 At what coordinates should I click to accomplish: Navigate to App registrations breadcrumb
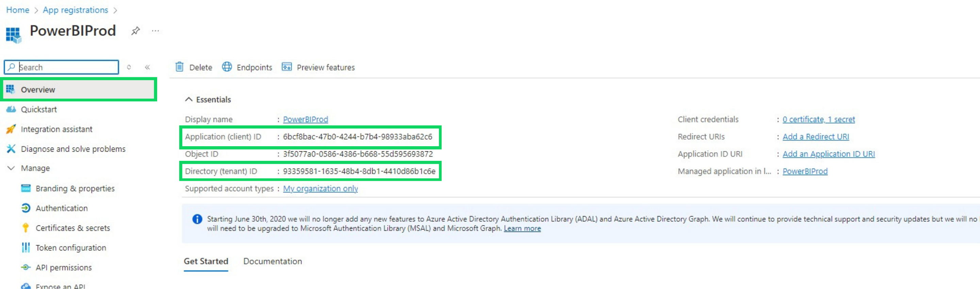[75, 10]
